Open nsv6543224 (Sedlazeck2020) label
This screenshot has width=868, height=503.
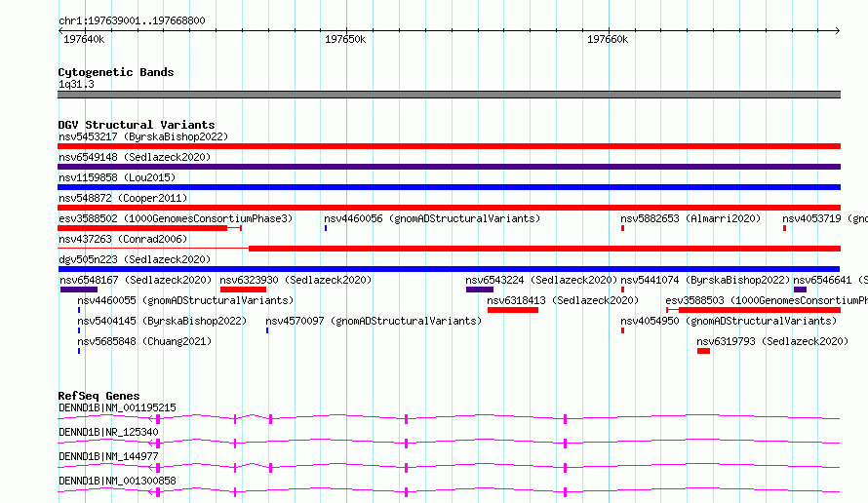tap(541, 280)
